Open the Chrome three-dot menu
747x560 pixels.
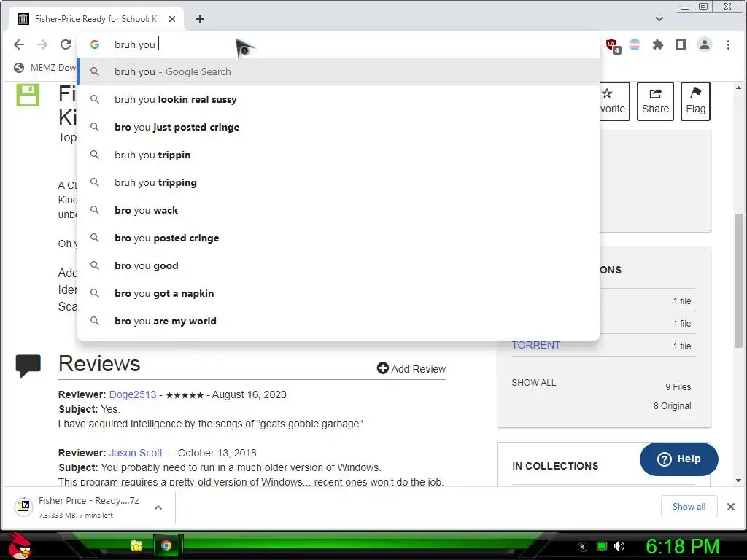[728, 44]
